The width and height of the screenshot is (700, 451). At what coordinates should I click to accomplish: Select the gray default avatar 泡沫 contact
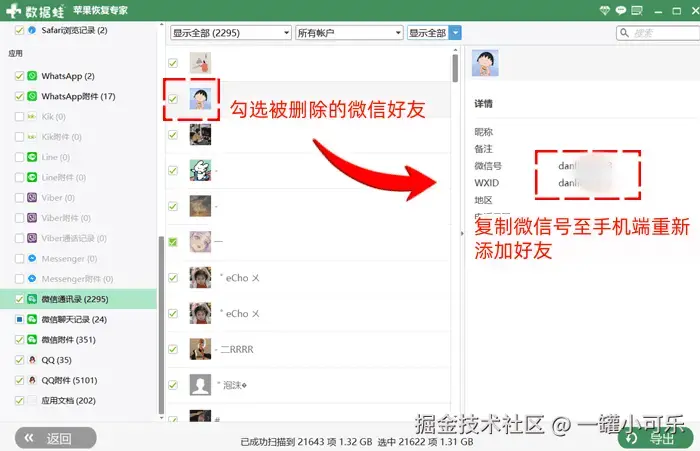point(200,384)
